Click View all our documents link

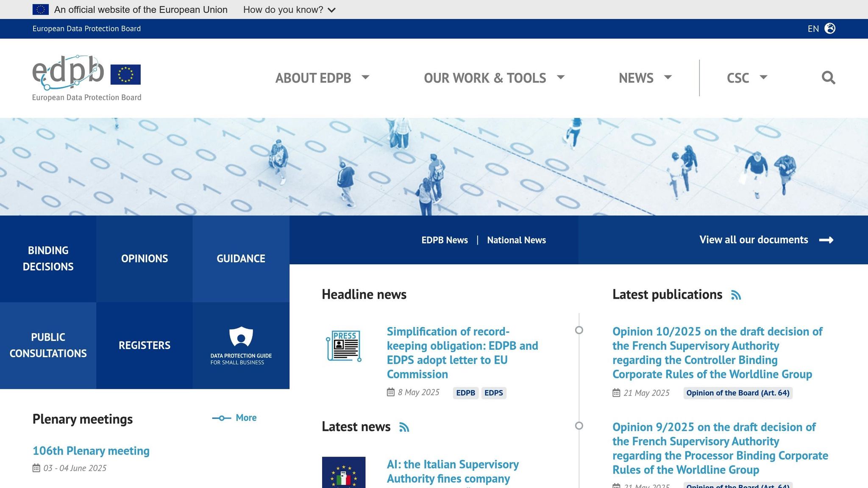(754, 240)
